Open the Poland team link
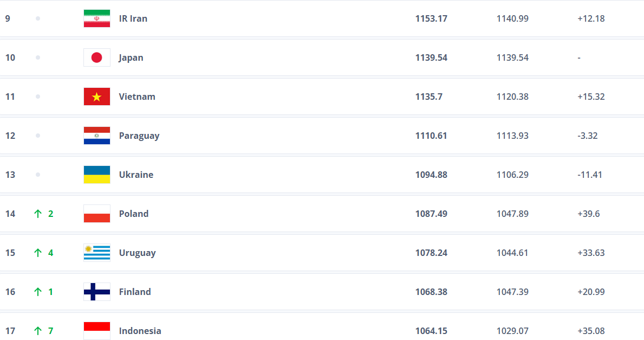The image size is (644, 340). pyautogui.click(x=134, y=214)
